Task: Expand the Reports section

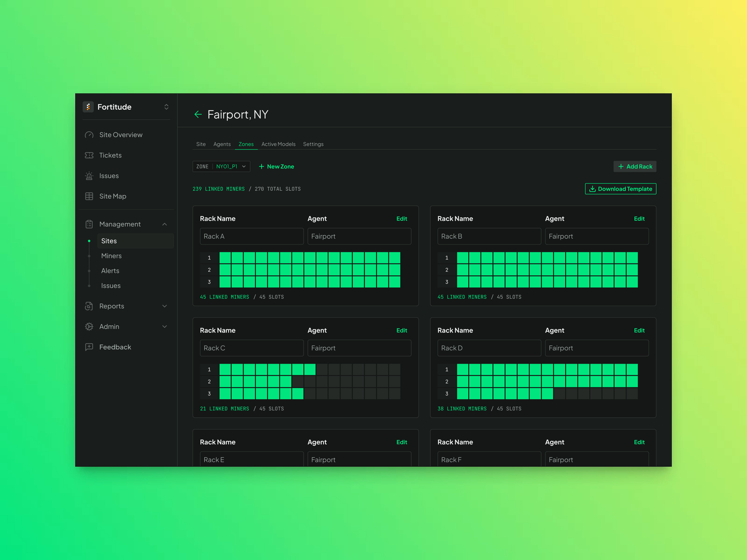Action: pyautogui.click(x=165, y=306)
